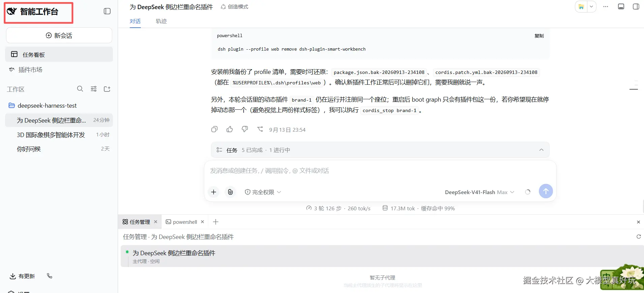Start a new chat with 新会话

click(x=59, y=35)
